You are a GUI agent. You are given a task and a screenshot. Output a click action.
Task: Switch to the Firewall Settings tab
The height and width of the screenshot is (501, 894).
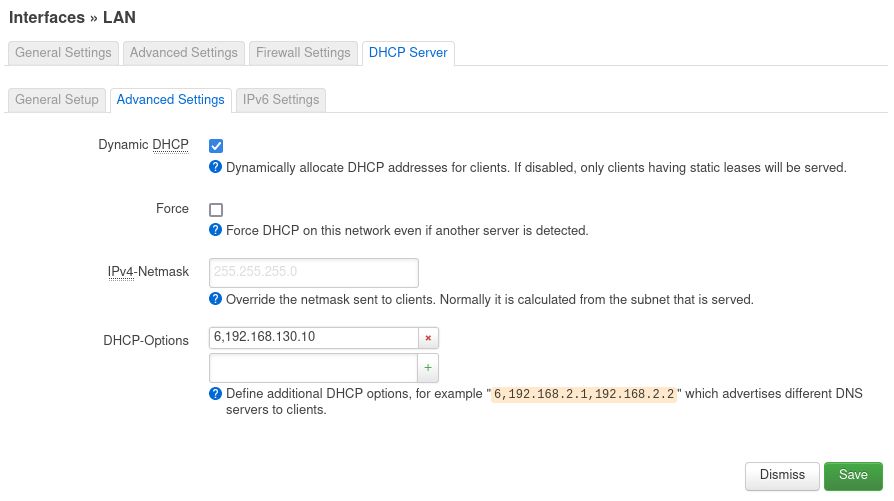point(303,53)
